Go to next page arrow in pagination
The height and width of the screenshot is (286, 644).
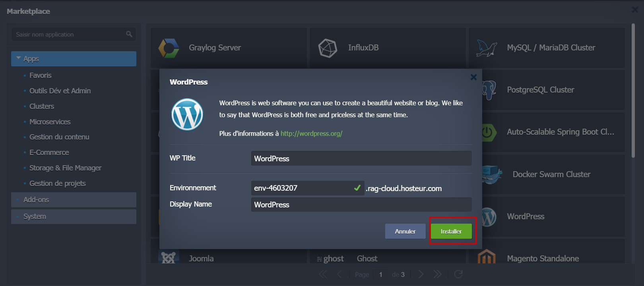421,274
